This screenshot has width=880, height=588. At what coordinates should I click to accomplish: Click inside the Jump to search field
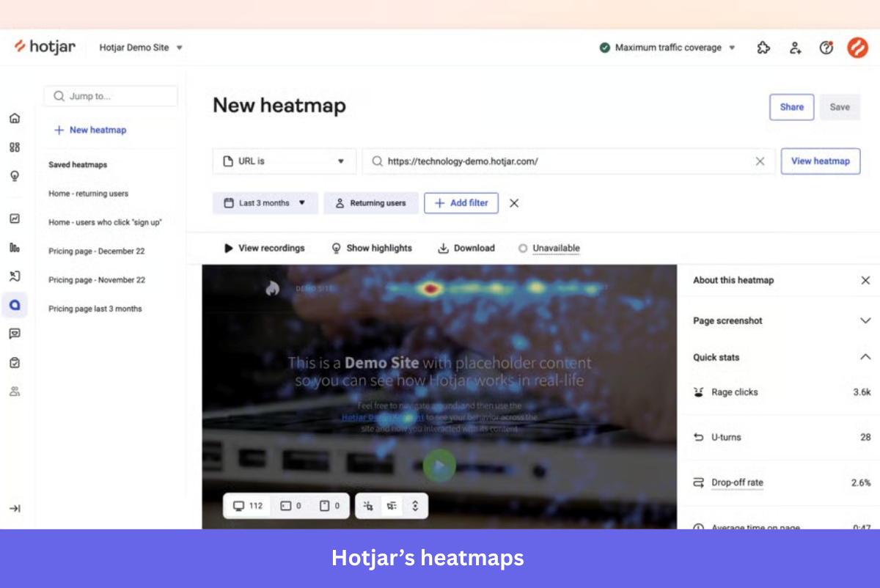click(x=110, y=96)
